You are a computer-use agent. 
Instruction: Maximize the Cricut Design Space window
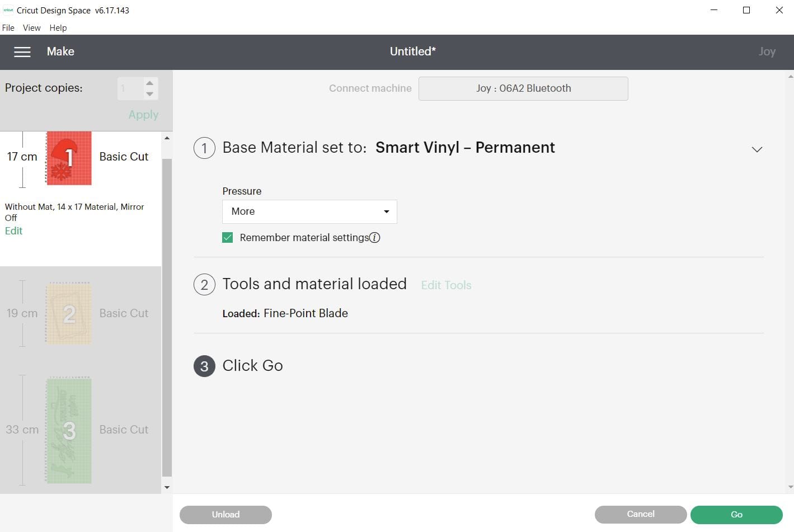pos(746,10)
